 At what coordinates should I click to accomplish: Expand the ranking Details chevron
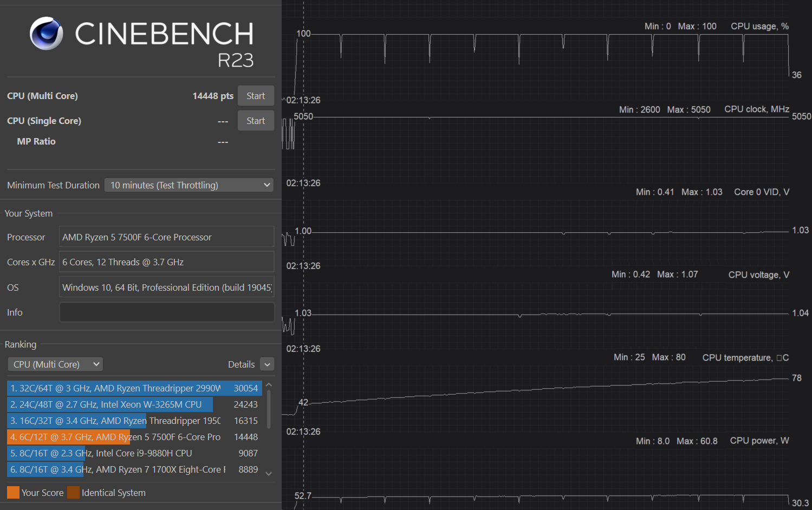coord(267,364)
